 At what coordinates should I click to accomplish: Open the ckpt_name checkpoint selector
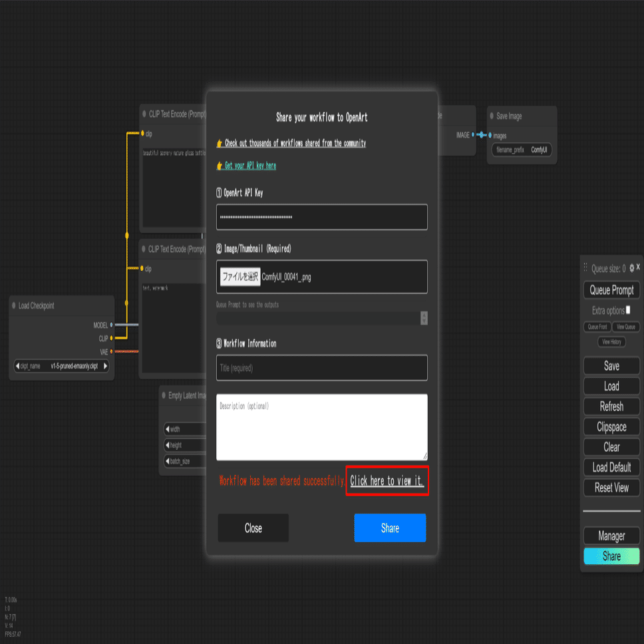click(x=62, y=365)
